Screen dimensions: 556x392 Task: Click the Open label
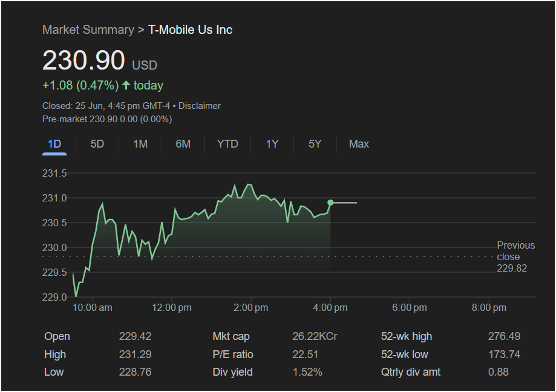click(57, 336)
